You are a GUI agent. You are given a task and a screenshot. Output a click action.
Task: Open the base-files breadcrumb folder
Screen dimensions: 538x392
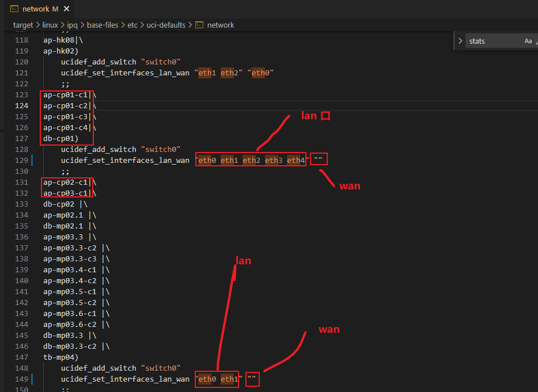click(103, 25)
